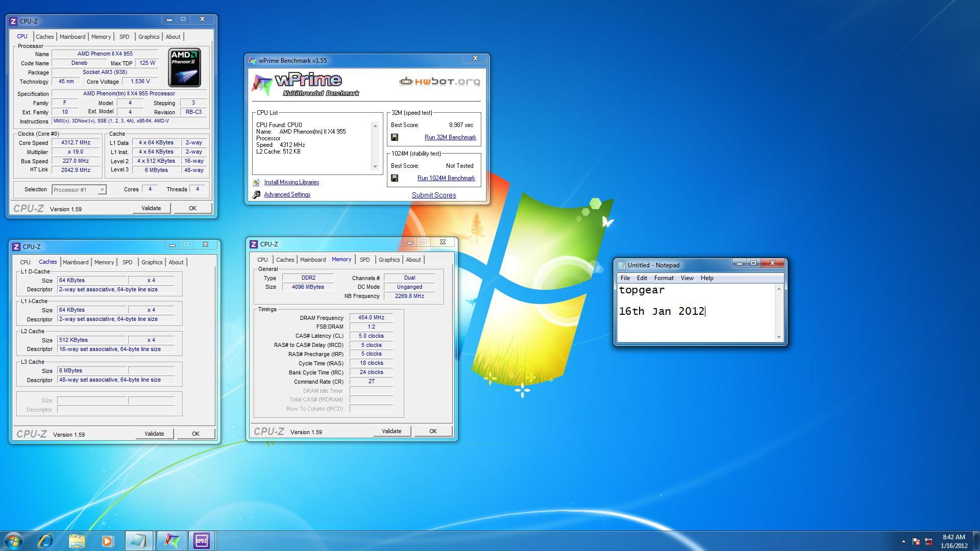
Task: Open the Notepad View menu
Action: click(687, 278)
